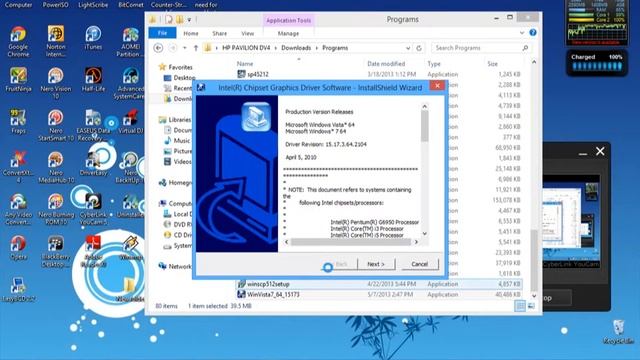This screenshot has height=360, width=640.
Task: Open the View ribbon tab
Action: coord(247,33)
